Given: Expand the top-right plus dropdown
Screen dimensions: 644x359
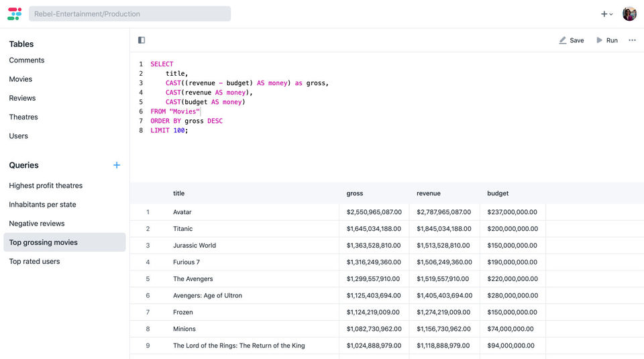Looking at the screenshot, I should coord(606,13).
